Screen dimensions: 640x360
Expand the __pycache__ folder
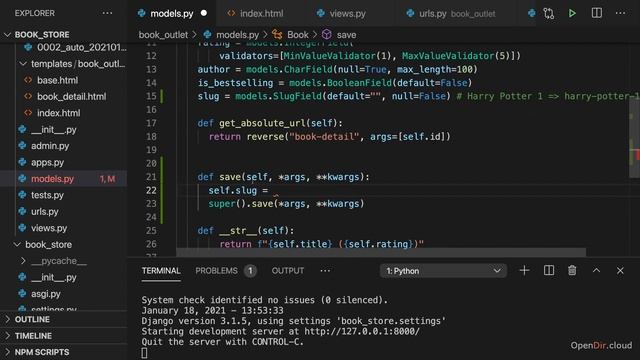23,261
